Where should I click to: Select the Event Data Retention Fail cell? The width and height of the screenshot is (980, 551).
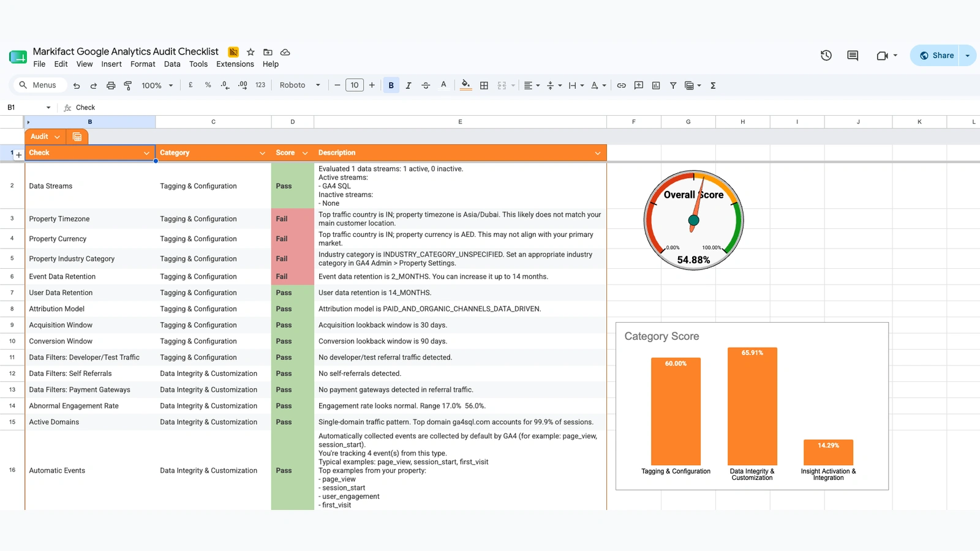click(x=293, y=277)
